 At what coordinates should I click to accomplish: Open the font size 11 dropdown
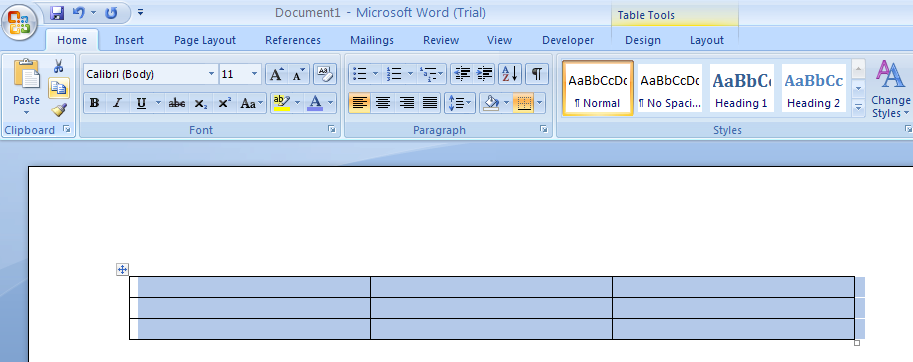[x=254, y=74]
